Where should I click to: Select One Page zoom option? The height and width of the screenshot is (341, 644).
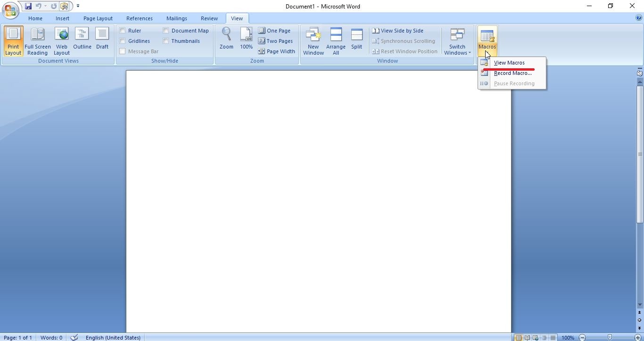[274, 31]
